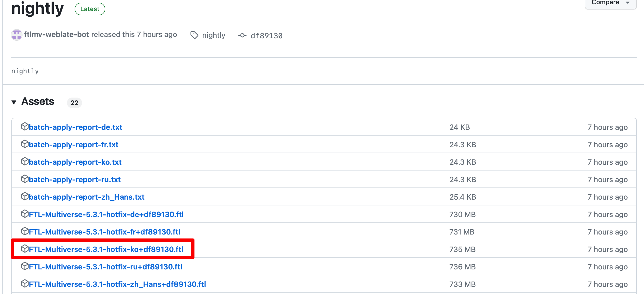The height and width of the screenshot is (294, 644).
Task: Click the tag icon next to nightly
Action: point(194,35)
